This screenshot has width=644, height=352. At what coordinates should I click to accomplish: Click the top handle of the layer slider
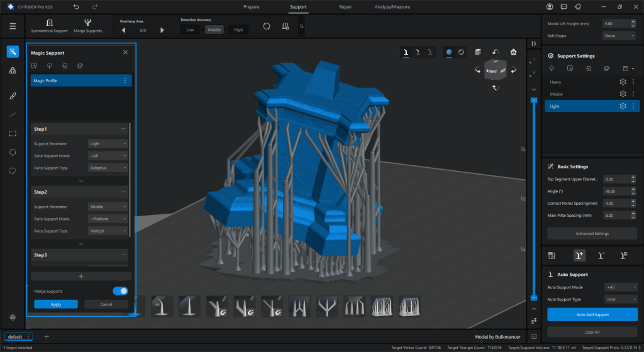pos(533,100)
